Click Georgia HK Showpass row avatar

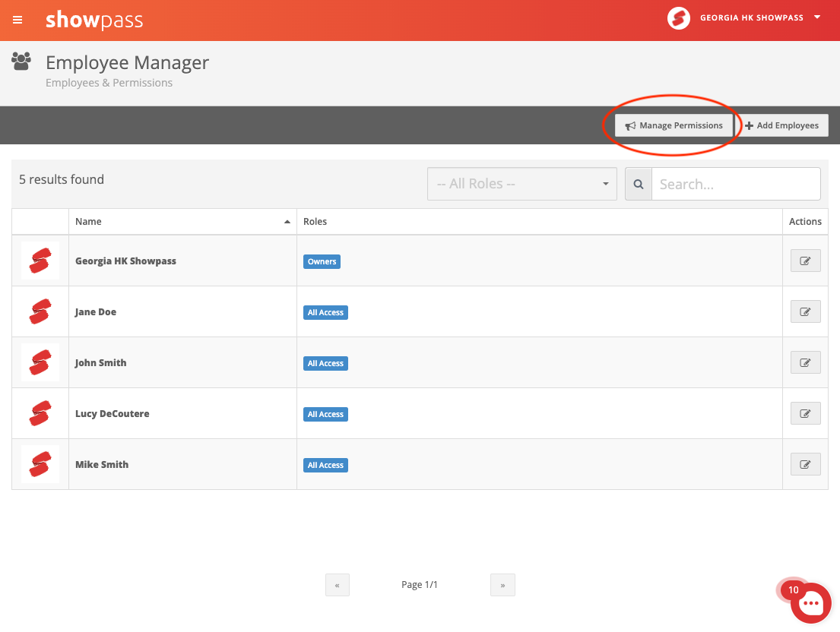[x=40, y=261]
